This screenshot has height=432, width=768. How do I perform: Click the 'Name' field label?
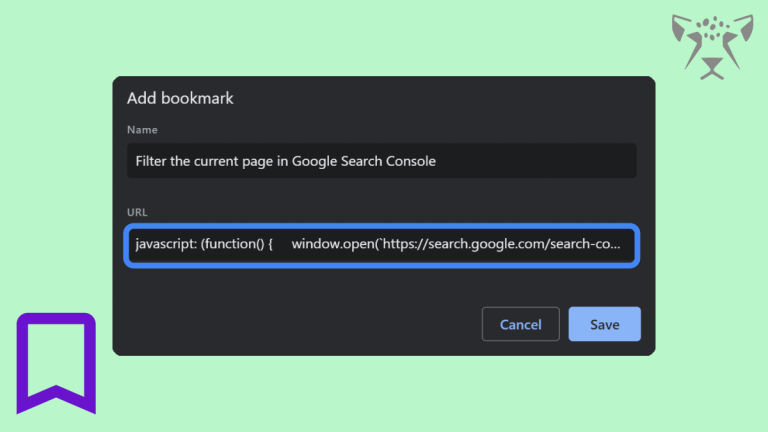point(142,130)
